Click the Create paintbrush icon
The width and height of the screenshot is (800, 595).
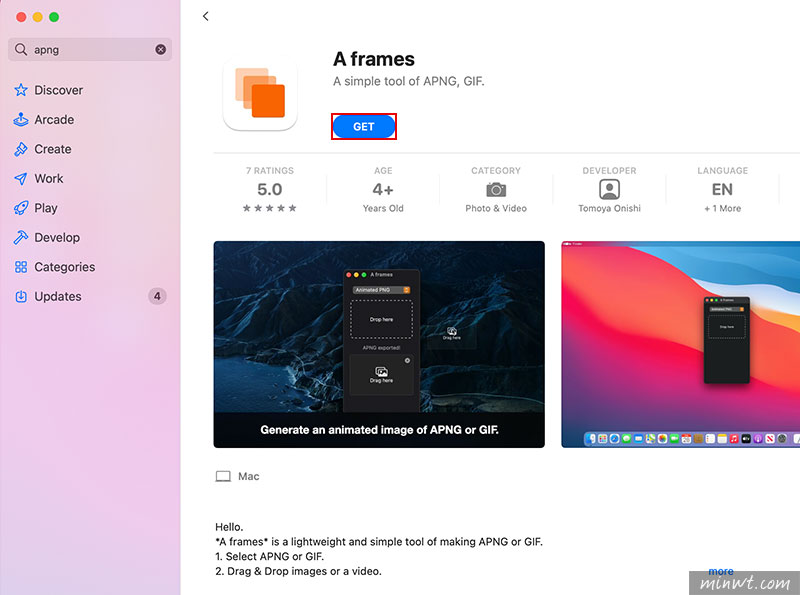[21, 149]
